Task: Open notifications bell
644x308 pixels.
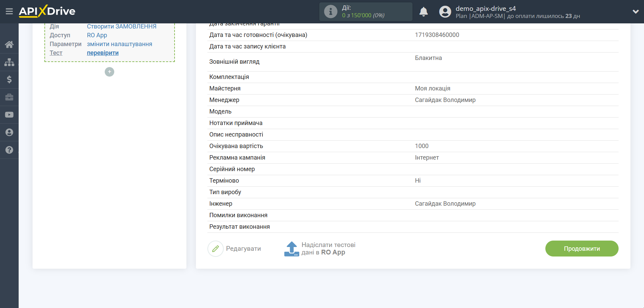Action: (423, 12)
